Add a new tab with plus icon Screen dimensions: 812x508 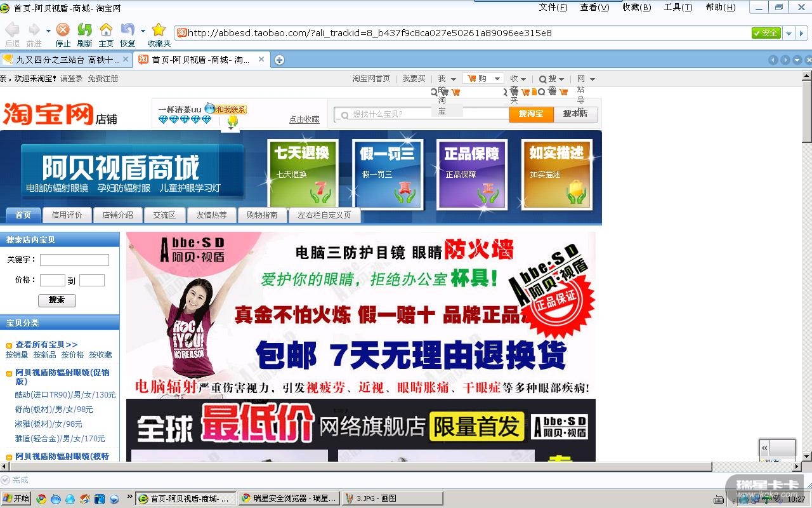coord(279,60)
